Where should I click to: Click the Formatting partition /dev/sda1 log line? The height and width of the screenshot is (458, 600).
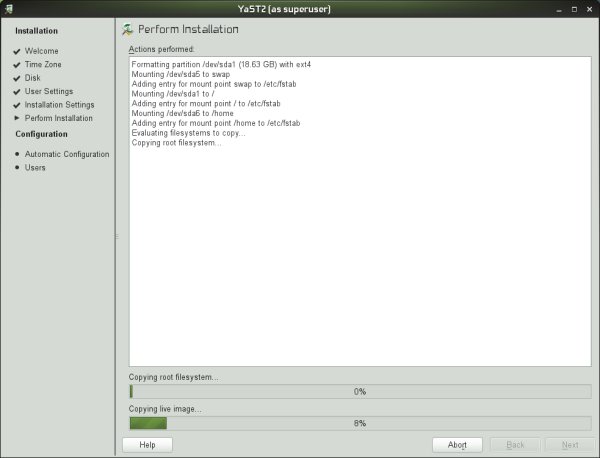(x=221, y=64)
